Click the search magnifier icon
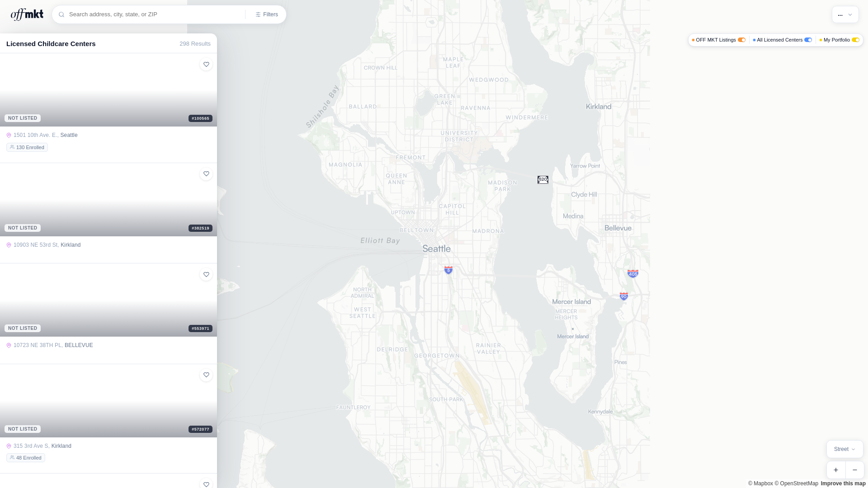 [61, 14]
